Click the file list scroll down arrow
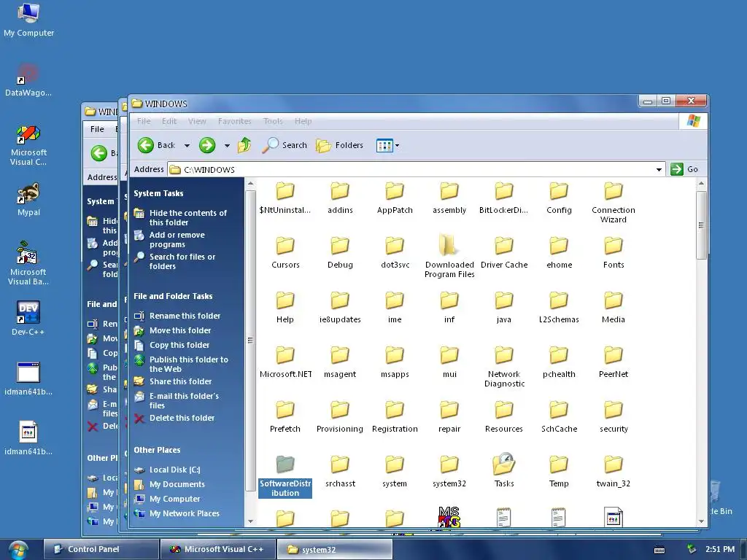Screen dimensions: 747x560 [x=701, y=521]
